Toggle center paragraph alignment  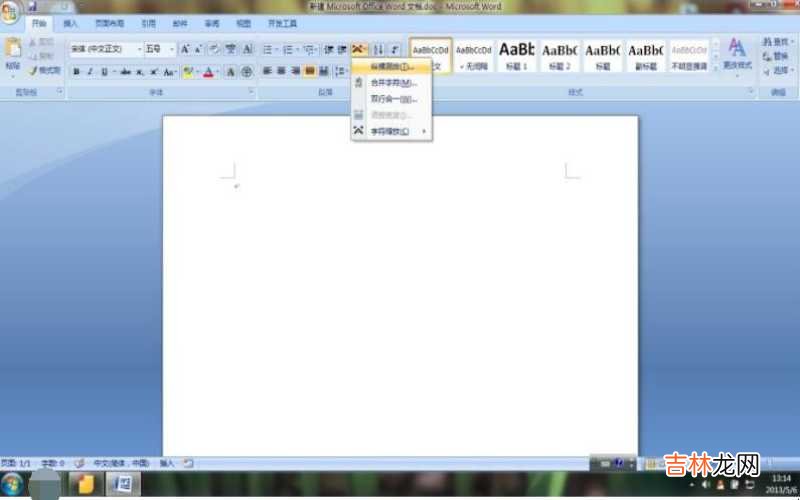281,72
